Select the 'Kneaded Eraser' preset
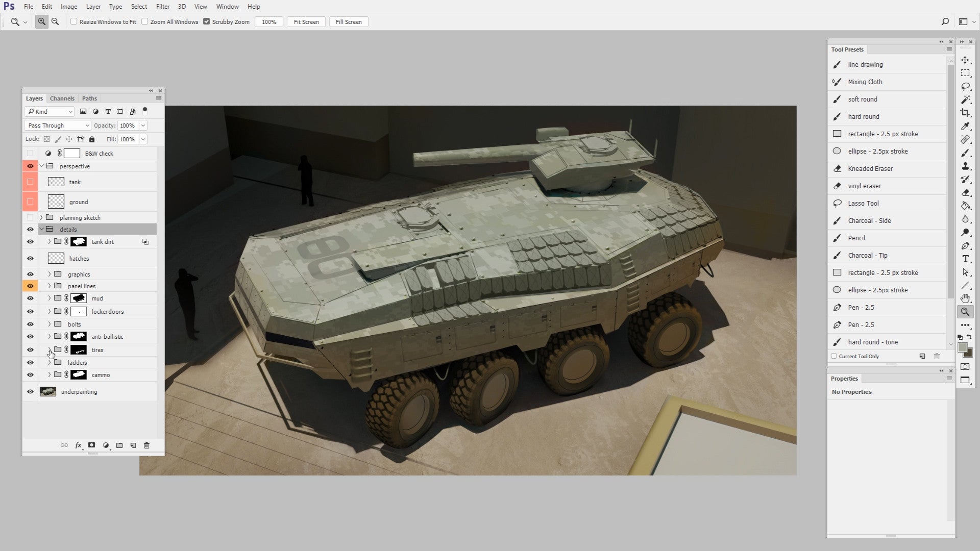 click(x=870, y=168)
